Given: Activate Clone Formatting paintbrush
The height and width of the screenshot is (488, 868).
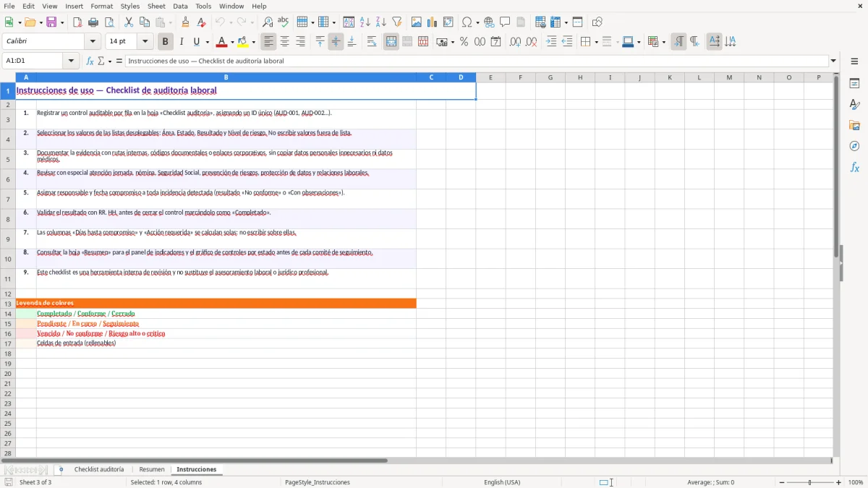Looking at the screenshot, I should 186,22.
